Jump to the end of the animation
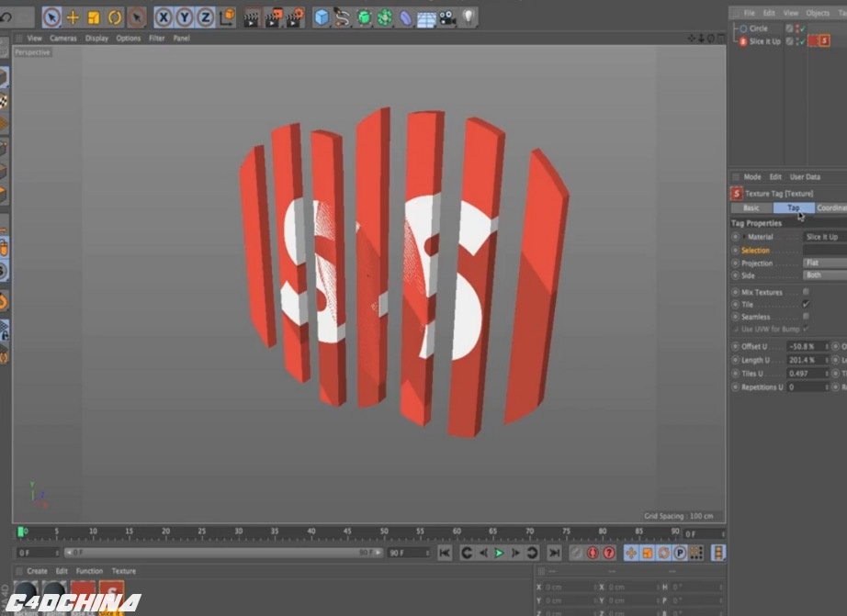847x616 pixels. 554,553
